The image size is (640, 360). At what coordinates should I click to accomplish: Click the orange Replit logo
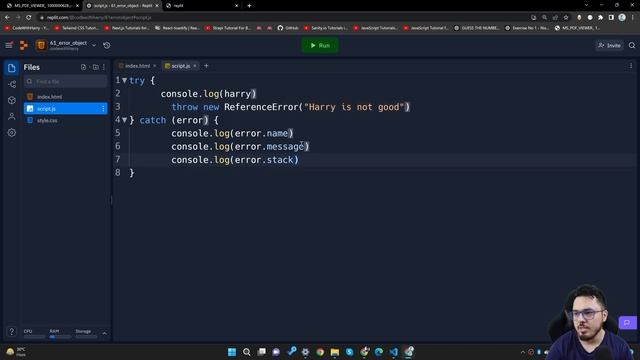(24, 45)
